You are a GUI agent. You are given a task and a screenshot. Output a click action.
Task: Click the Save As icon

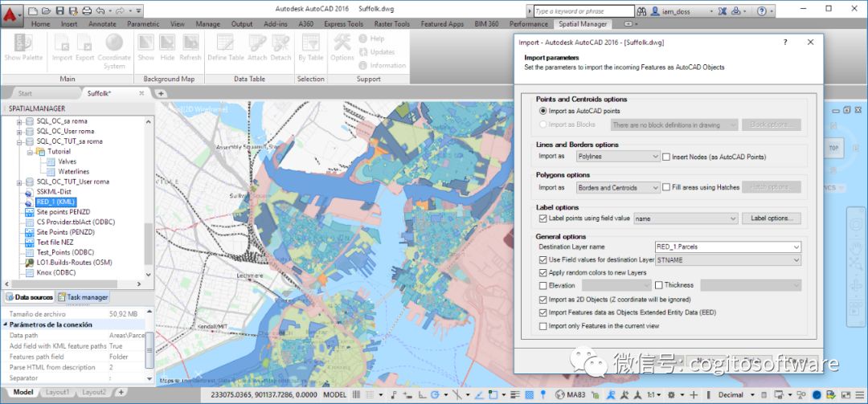coord(73,10)
